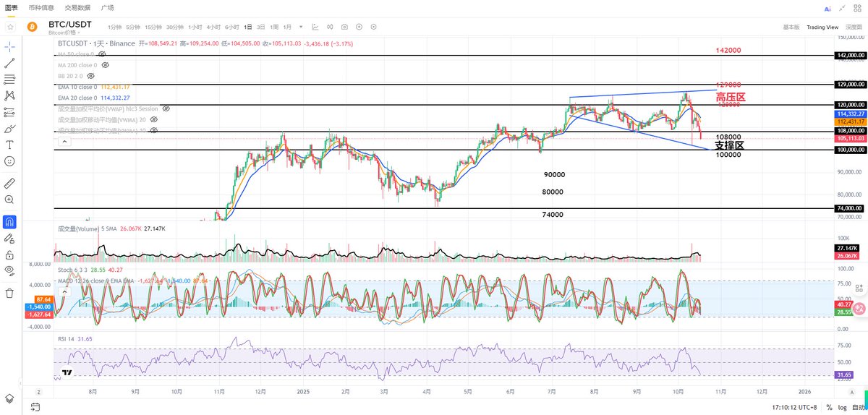The height and width of the screenshot is (415, 868).
Task: Open the 交易数据 tab
Action: 77,8
